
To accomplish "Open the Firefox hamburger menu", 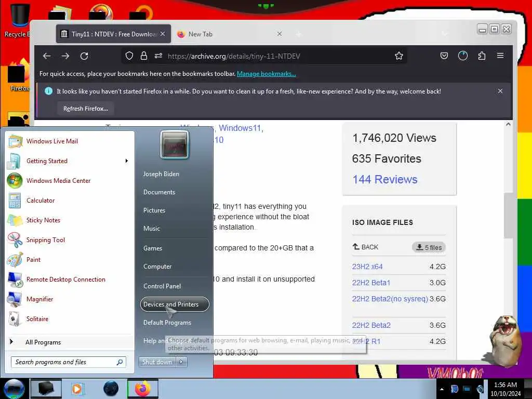I will (x=500, y=56).
